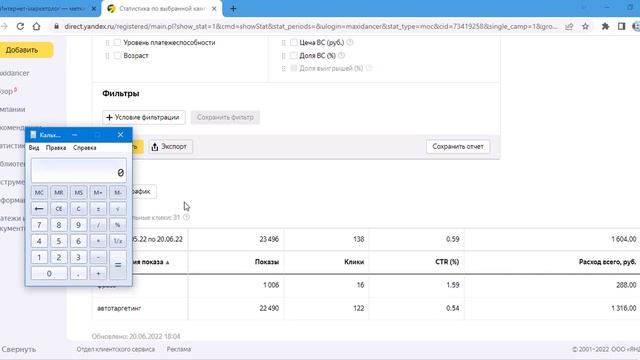Viewport: 640px width, 360px height.
Task: Grab drag handle beside Возраст
Action: click(107, 56)
